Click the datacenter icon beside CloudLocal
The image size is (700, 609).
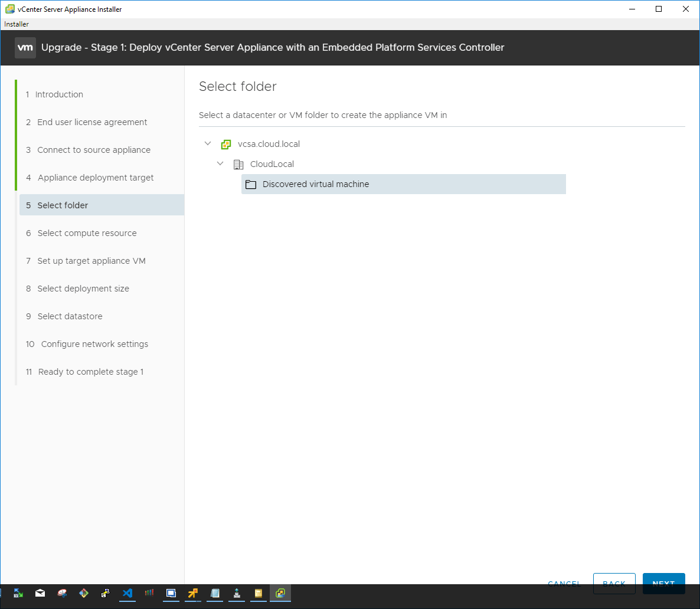pos(238,164)
